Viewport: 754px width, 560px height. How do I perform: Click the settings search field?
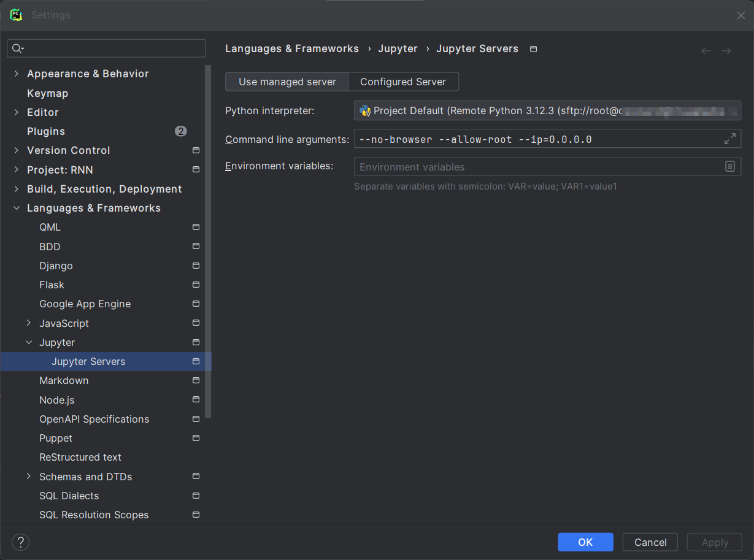coord(106,48)
